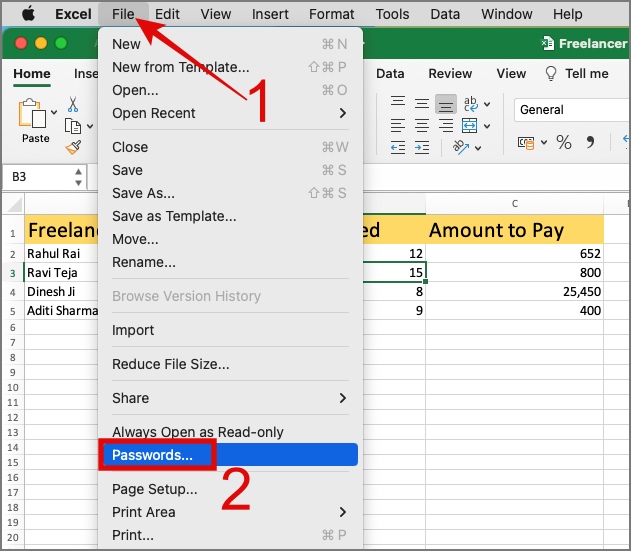Choose Page Setup... entry
Viewport: 631px width, 551px height.
(x=231, y=489)
